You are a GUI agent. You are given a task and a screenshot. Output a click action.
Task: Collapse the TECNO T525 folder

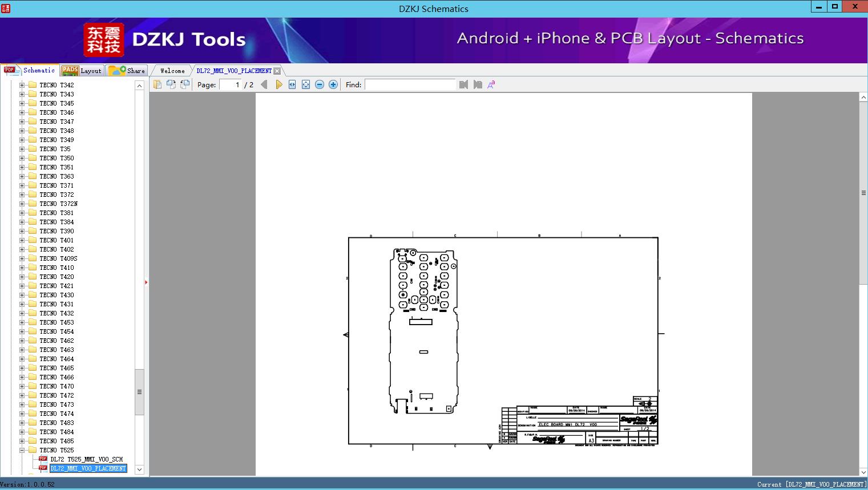22,450
